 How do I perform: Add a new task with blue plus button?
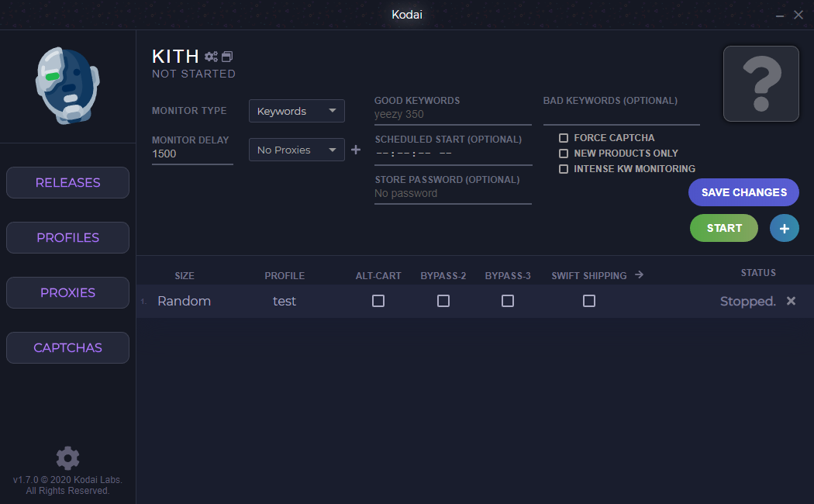784,229
